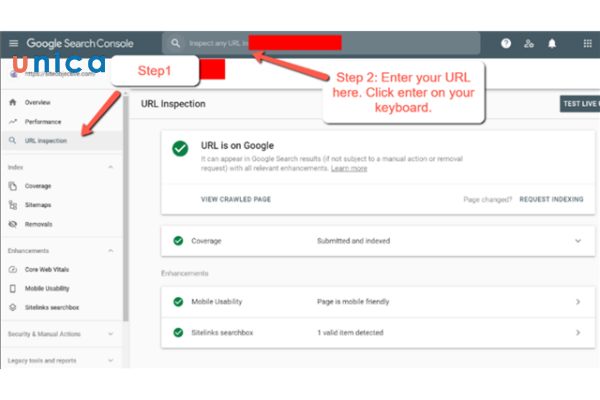Open Mobile Usability details arrow
The height and width of the screenshot is (400, 600).
[x=578, y=302]
